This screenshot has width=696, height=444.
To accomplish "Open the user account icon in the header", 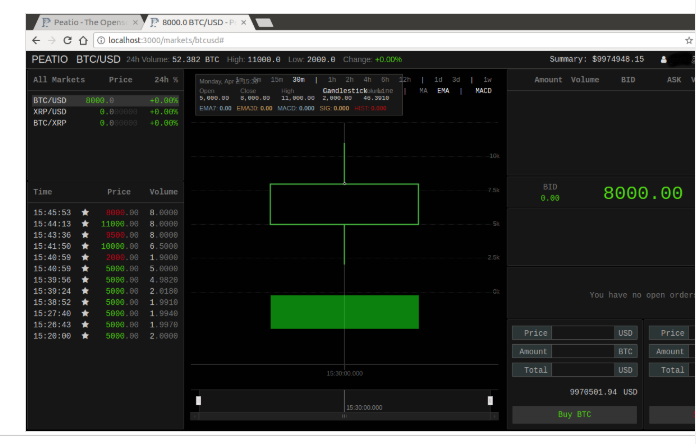I will (x=664, y=59).
